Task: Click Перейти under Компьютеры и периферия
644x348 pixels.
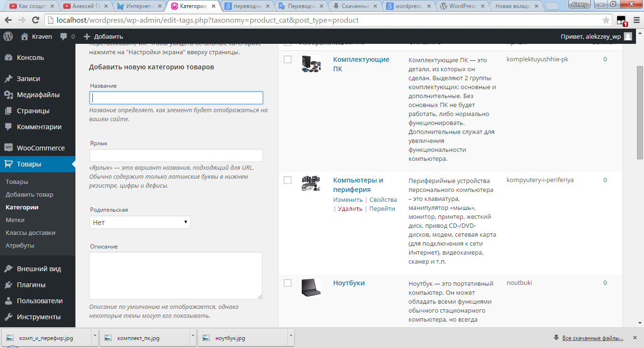Action: pyautogui.click(x=382, y=209)
